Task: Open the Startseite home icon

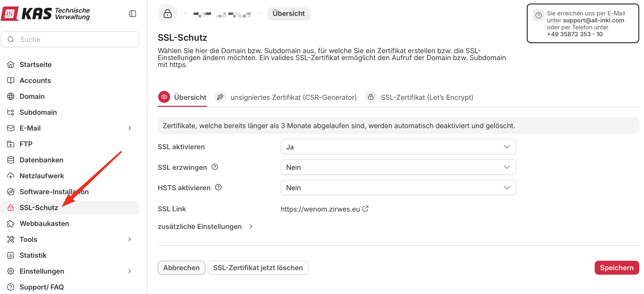Action: point(10,64)
